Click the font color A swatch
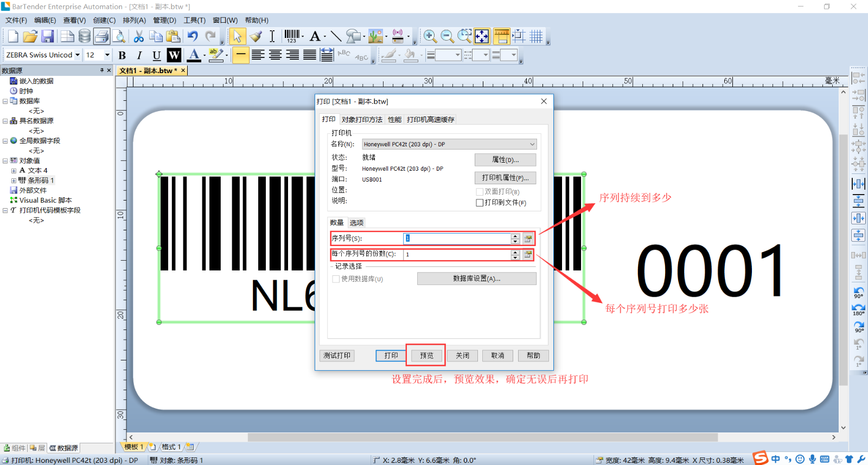This screenshot has height=465, width=868. tap(194, 55)
